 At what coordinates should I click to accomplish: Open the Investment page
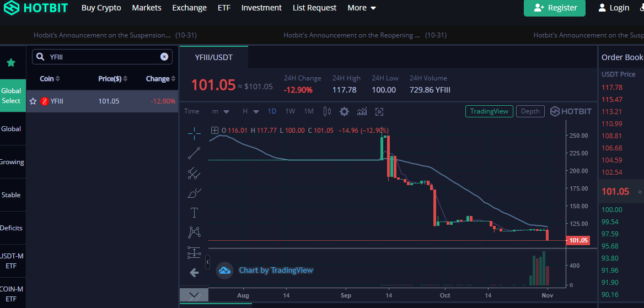point(261,7)
